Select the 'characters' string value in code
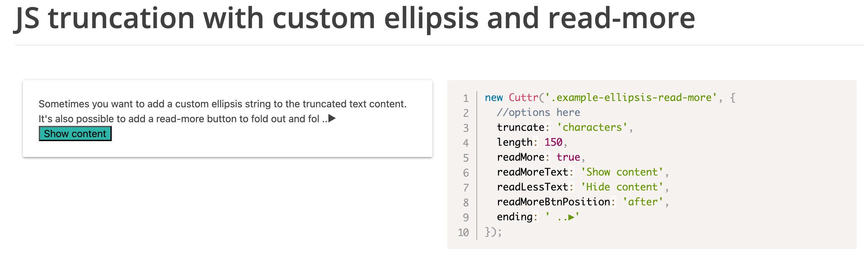The width and height of the screenshot is (868, 263). (x=592, y=127)
